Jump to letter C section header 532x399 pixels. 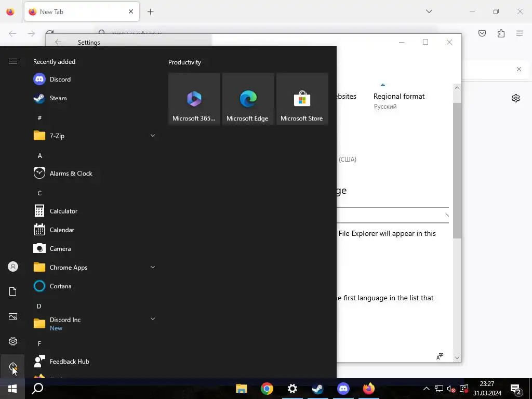click(39, 193)
